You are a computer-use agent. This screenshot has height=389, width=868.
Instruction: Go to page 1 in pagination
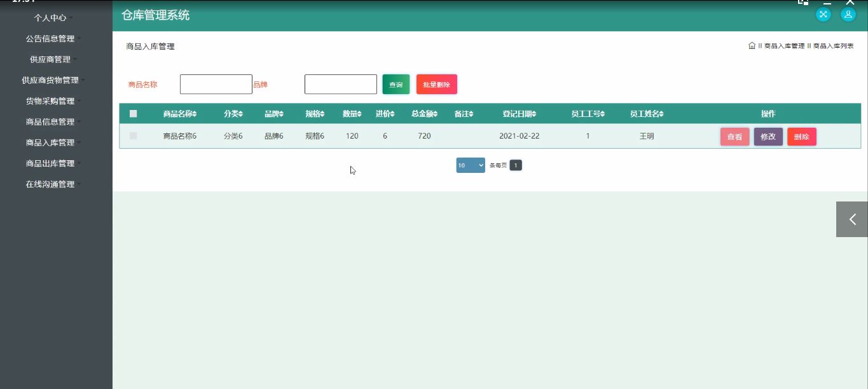pos(516,165)
